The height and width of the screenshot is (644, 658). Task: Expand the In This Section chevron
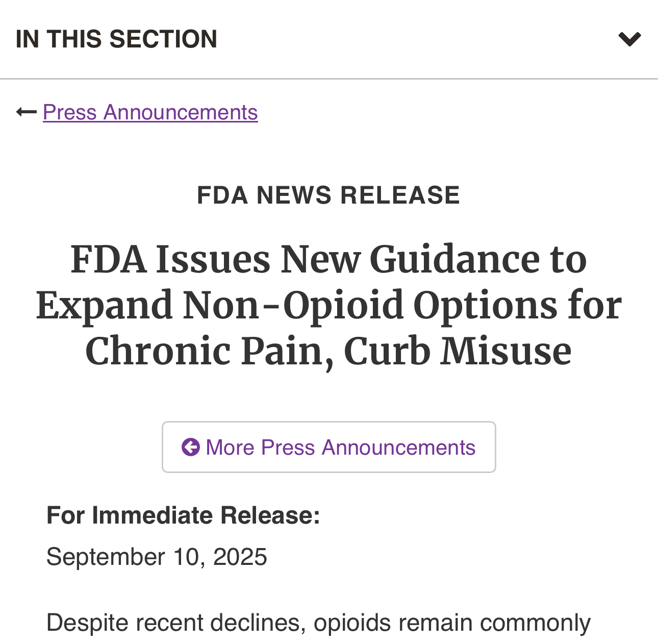629,39
